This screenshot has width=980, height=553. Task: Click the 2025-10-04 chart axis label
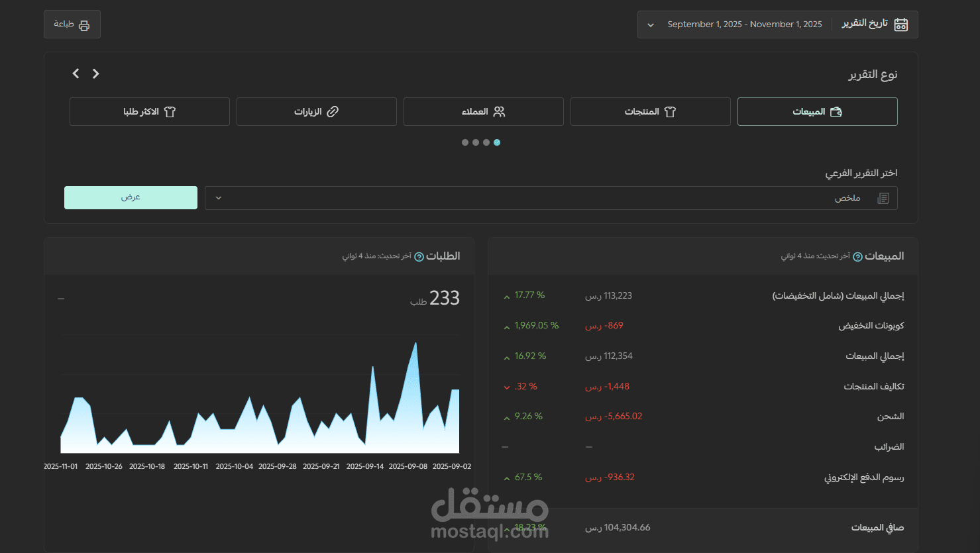coord(235,467)
